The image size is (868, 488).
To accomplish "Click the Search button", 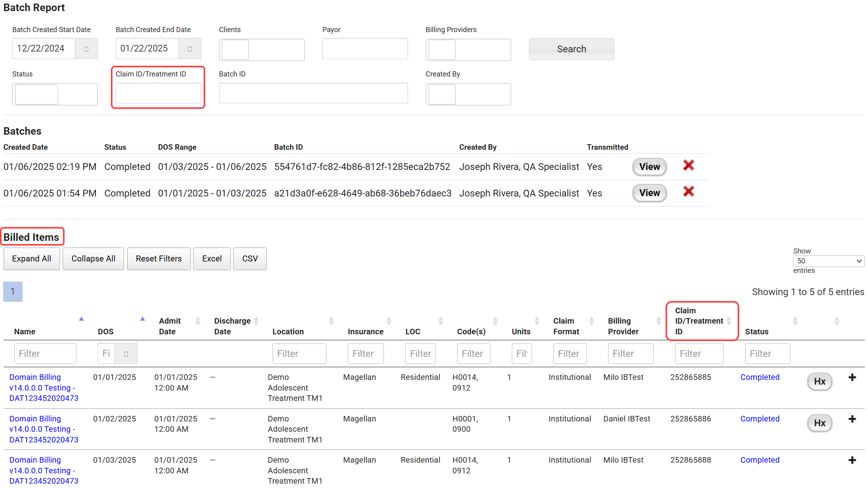I will (x=571, y=49).
